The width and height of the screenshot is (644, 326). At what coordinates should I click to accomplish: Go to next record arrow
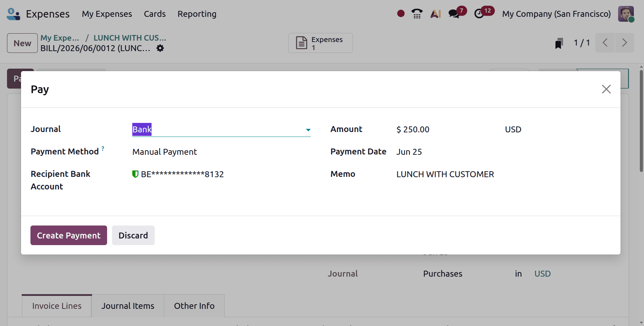tap(624, 43)
